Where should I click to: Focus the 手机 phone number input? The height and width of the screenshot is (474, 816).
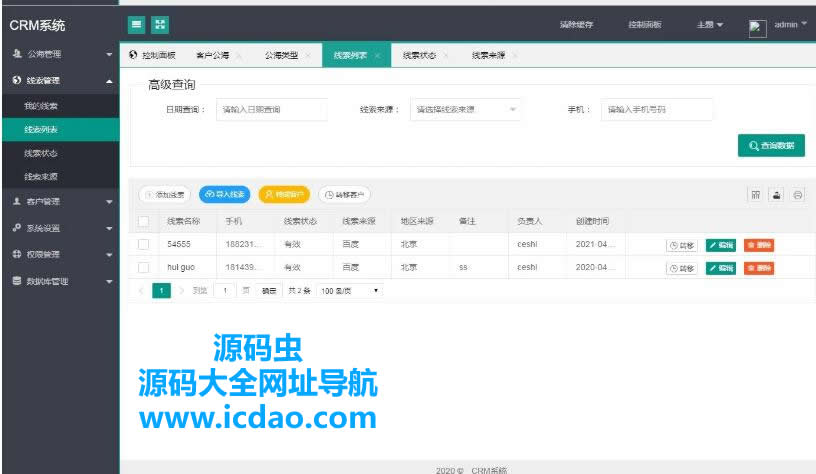pyautogui.click(x=657, y=110)
